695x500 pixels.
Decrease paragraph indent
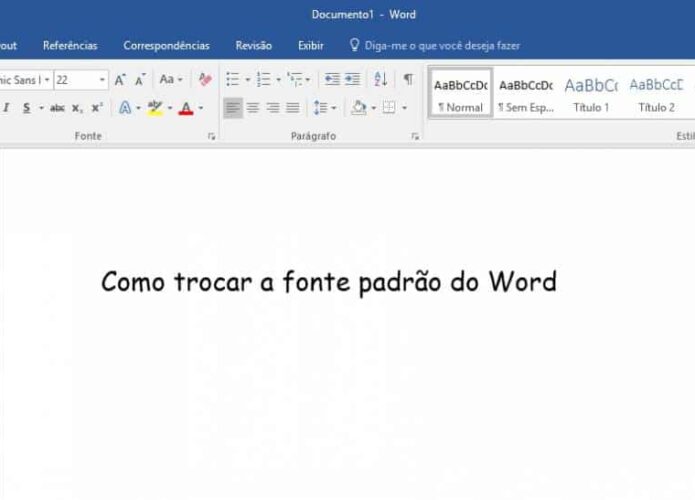[332, 80]
